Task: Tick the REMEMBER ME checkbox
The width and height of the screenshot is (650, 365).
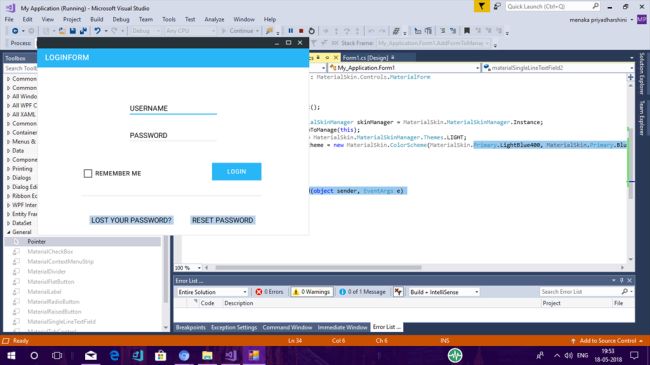Action: (88, 173)
